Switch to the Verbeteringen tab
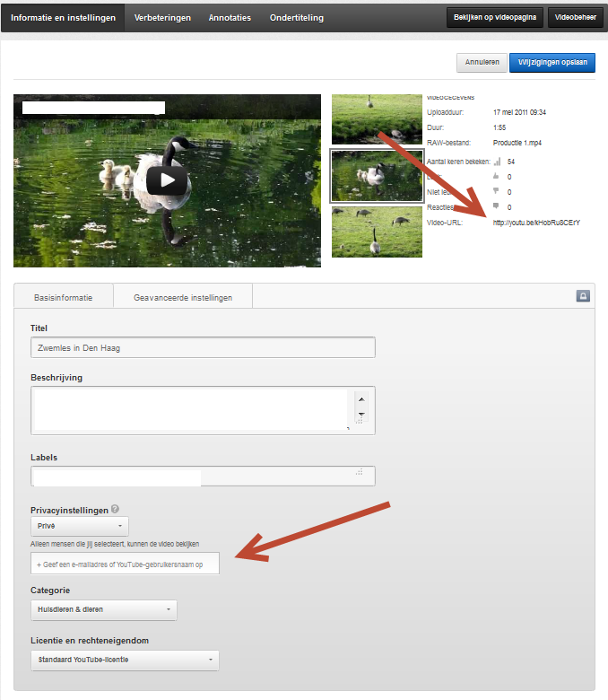Viewport: 608px width, 700px height. (162, 18)
